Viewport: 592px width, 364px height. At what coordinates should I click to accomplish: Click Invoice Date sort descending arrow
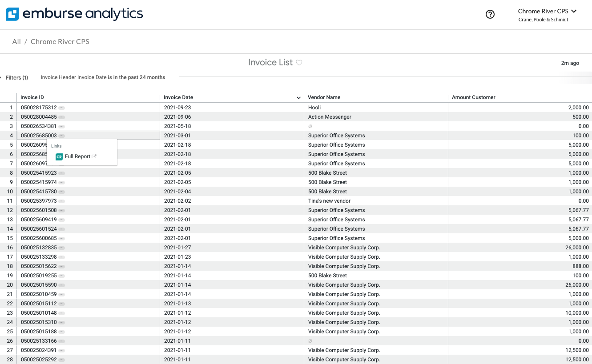click(x=299, y=98)
